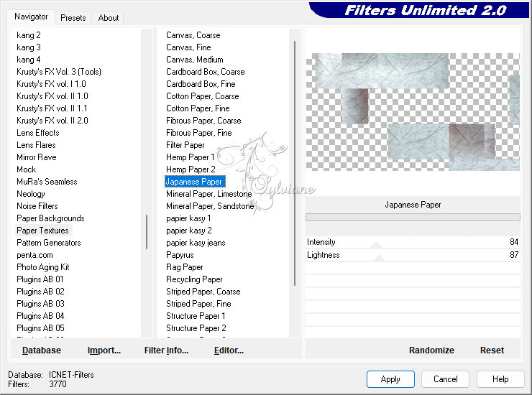532x395 pixels.
Task: Select the penta.com category
Action: point(35,255)
